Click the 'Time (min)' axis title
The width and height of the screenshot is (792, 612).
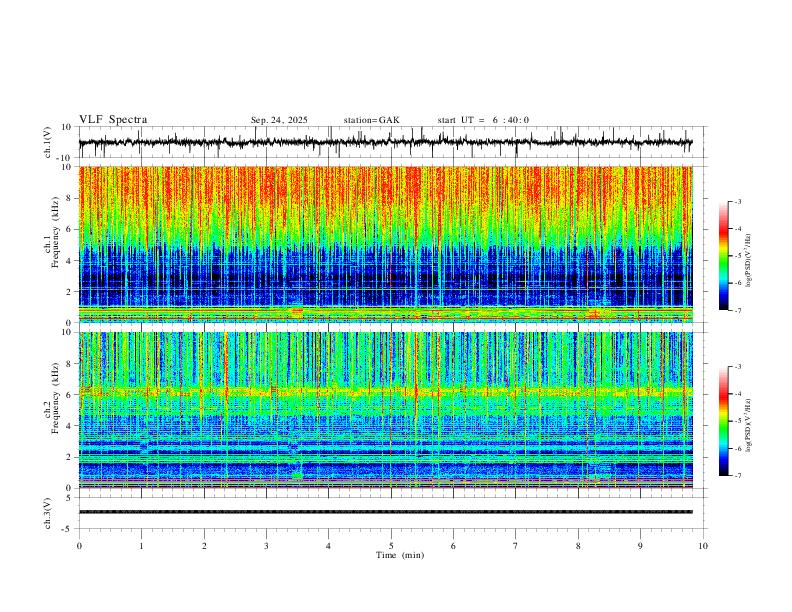(x=400, y=555)
